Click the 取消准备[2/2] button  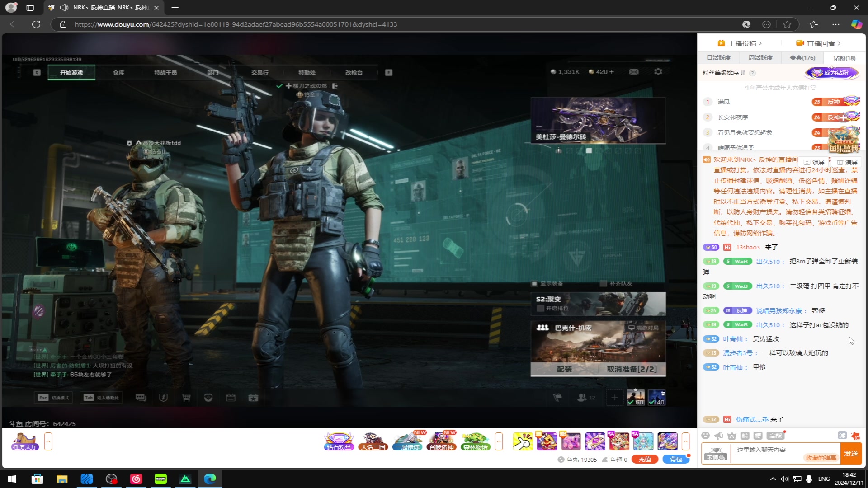[632, 369]
